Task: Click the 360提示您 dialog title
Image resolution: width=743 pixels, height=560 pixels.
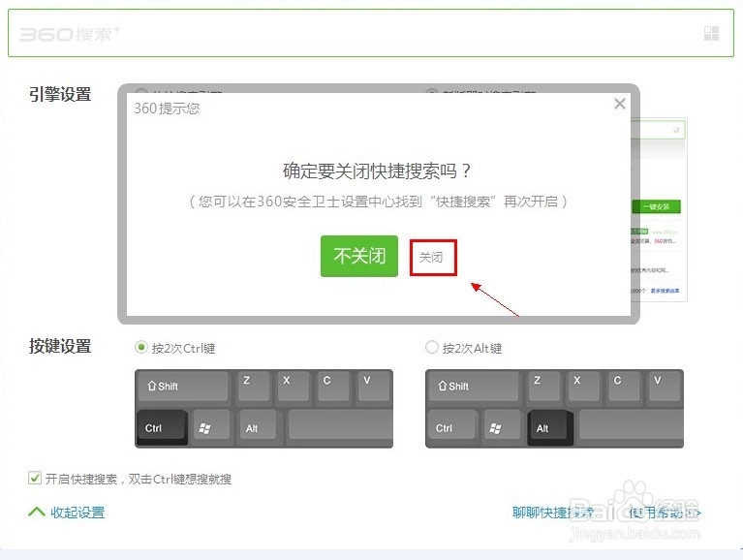Action: point(167,109)
